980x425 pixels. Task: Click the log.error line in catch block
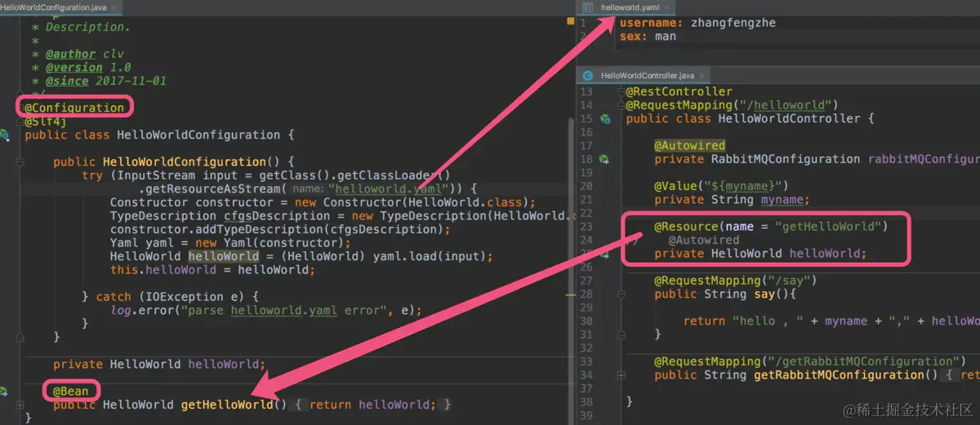[x=267, y=310]
